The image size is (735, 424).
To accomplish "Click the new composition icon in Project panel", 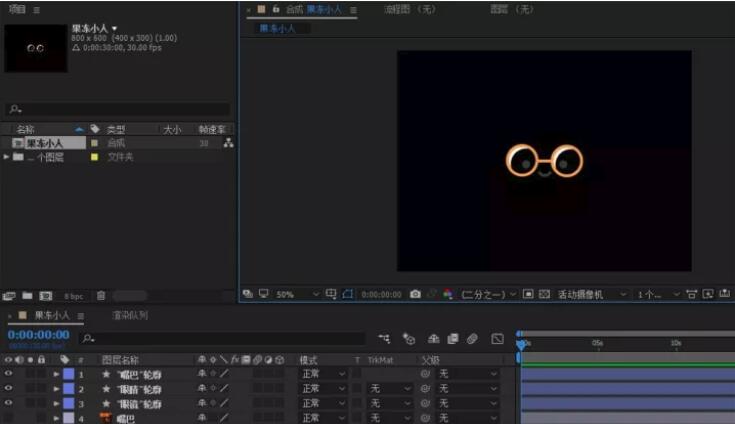I will point(45,296).
